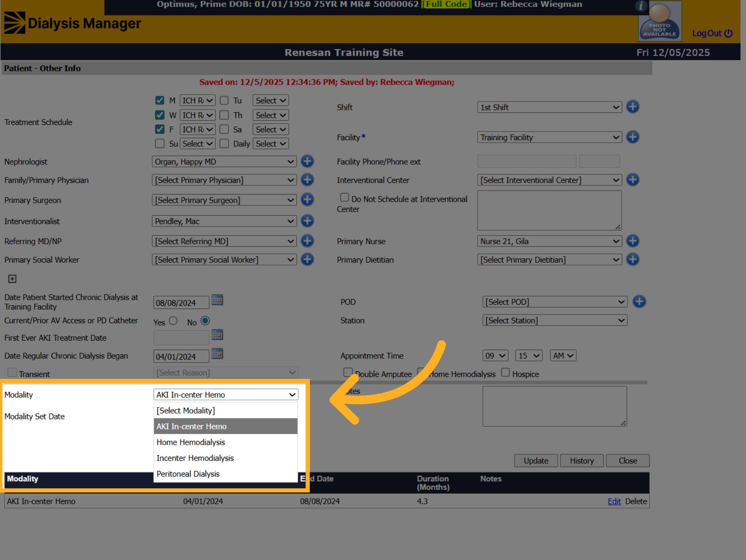Open the Primary Nurse dropdown

pos(549,241)
